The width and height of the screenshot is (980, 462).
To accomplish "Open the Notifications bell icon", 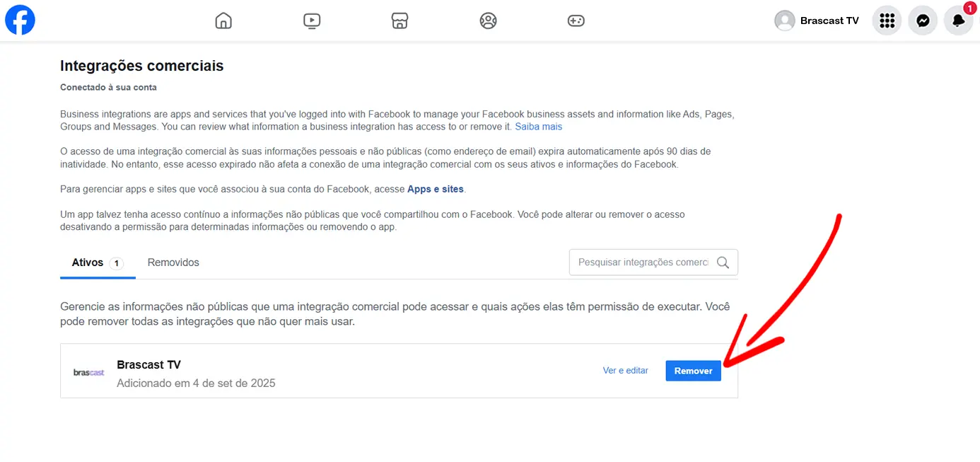I will pyautogui.click(x=958, y=21).
